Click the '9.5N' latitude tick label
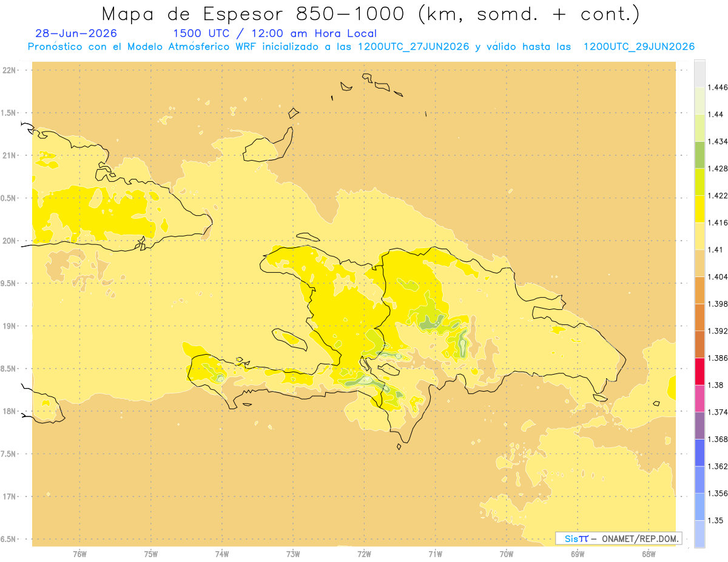 coord(9,284)
